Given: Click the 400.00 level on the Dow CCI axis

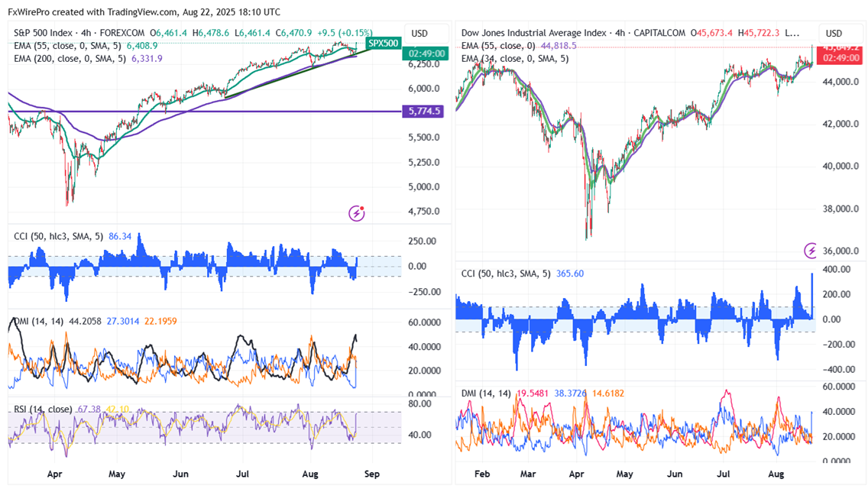Looking at the screenshot, I should coord(837,269).
